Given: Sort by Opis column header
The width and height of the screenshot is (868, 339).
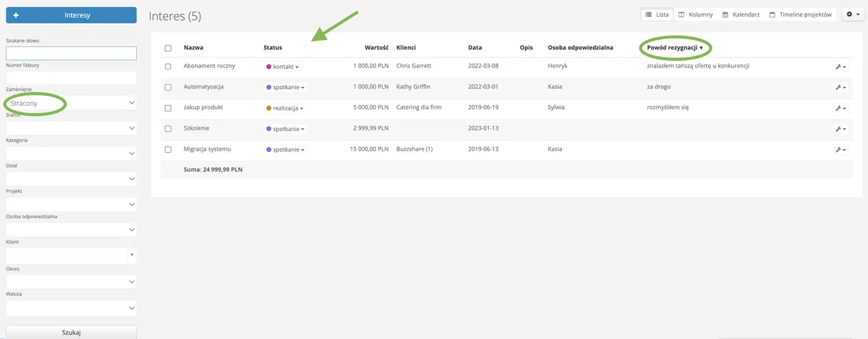Looking at the screenshot, I should (526, 48).
